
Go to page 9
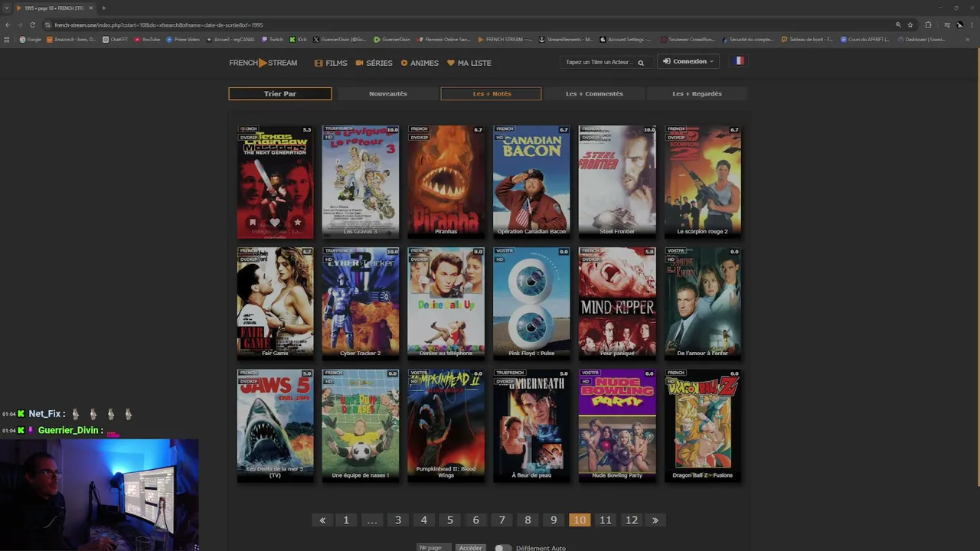[554, 520]
